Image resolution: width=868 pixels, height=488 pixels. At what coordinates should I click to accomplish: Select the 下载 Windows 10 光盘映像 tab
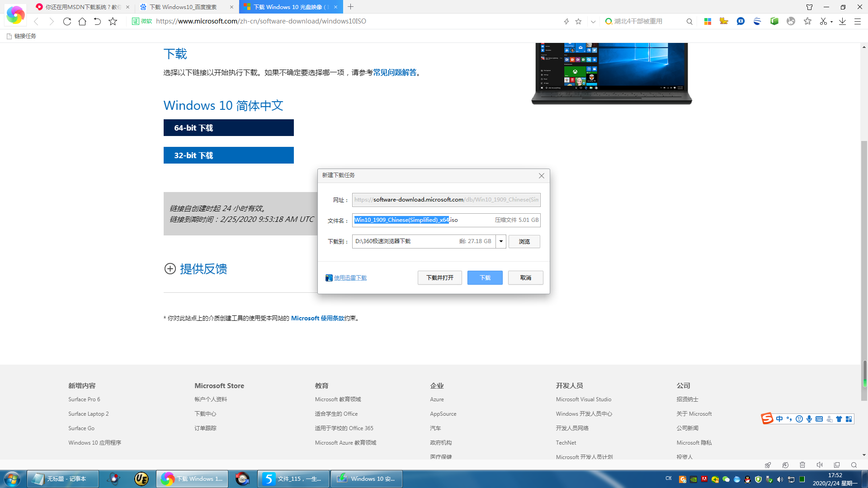[291, 7]
